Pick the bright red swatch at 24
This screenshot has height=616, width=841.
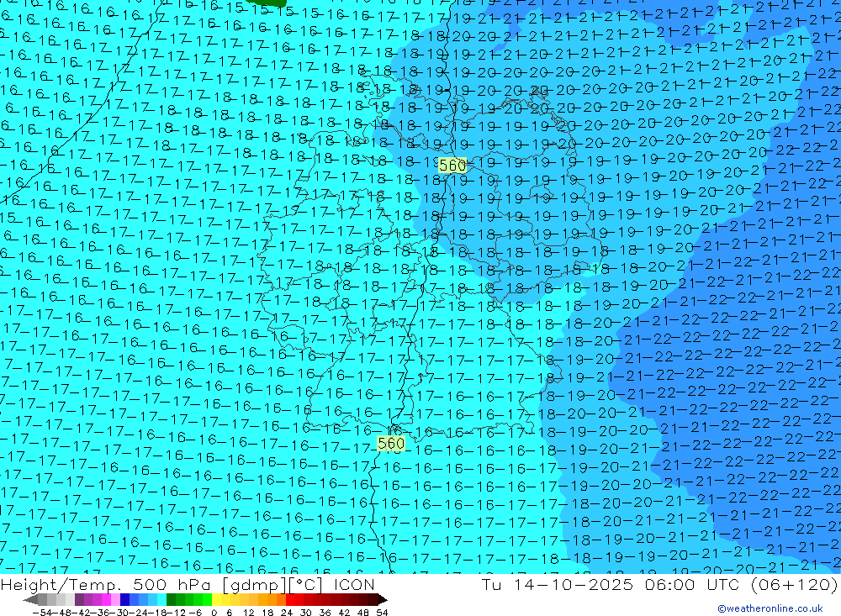pyautogui.click(x=290, y=600)
